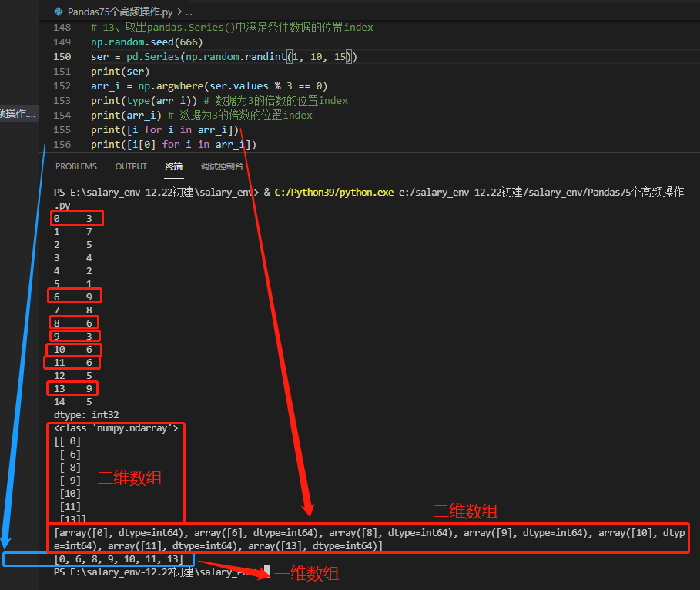The image size is (700, 590).
Task: Click the Python file icon in the breadcrumb
Action: pyautogui.click(x=59, y=12)
